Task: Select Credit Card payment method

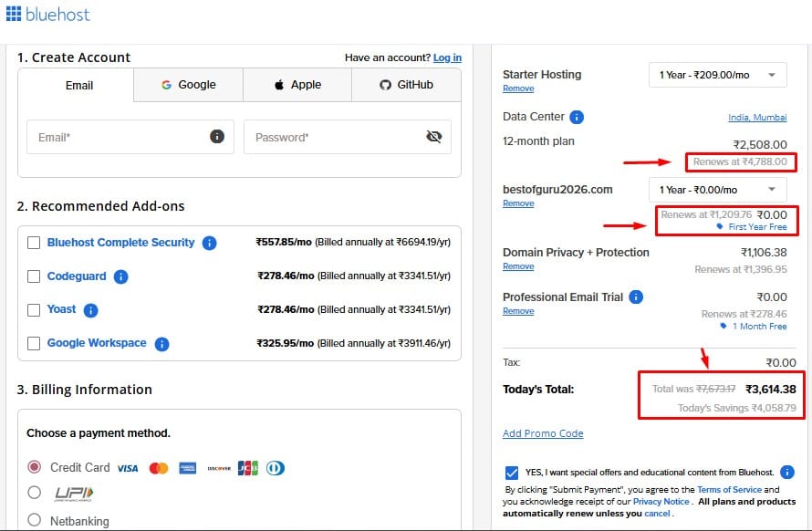Action: pyautogui.click(x=34, y=467)
